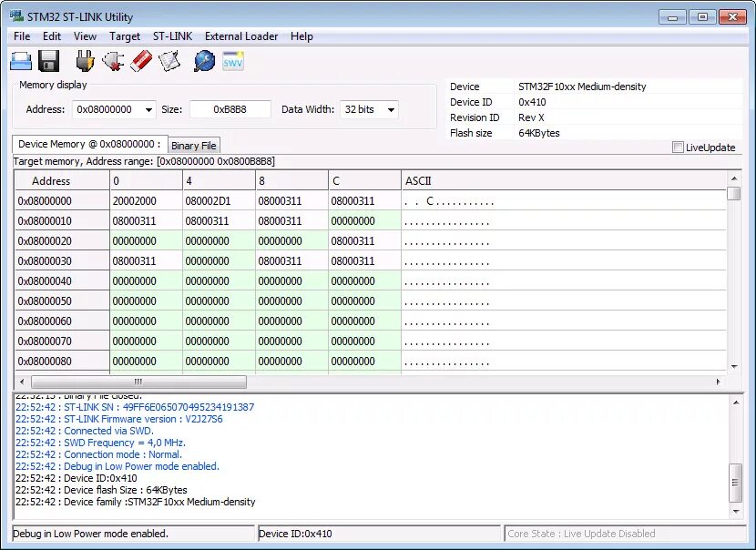Viewport: 756px width, 550px height.
Task: Click the Connection mode : Normal log line
Action: click(98, 454)
